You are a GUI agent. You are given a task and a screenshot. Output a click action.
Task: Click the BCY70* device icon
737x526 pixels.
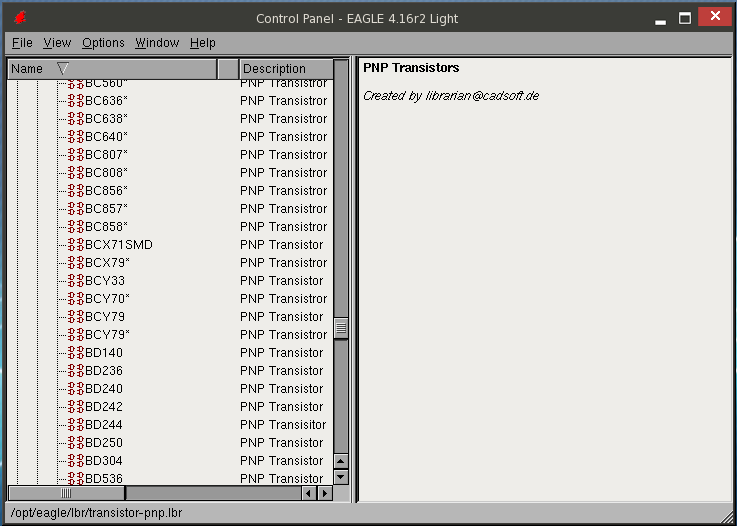tap(76, 299)
